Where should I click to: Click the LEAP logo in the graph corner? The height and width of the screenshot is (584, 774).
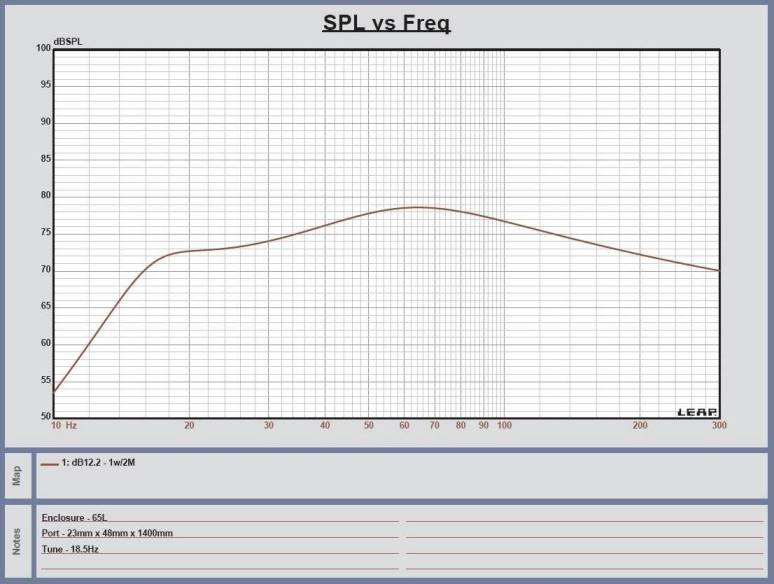(x=697, y=412)
